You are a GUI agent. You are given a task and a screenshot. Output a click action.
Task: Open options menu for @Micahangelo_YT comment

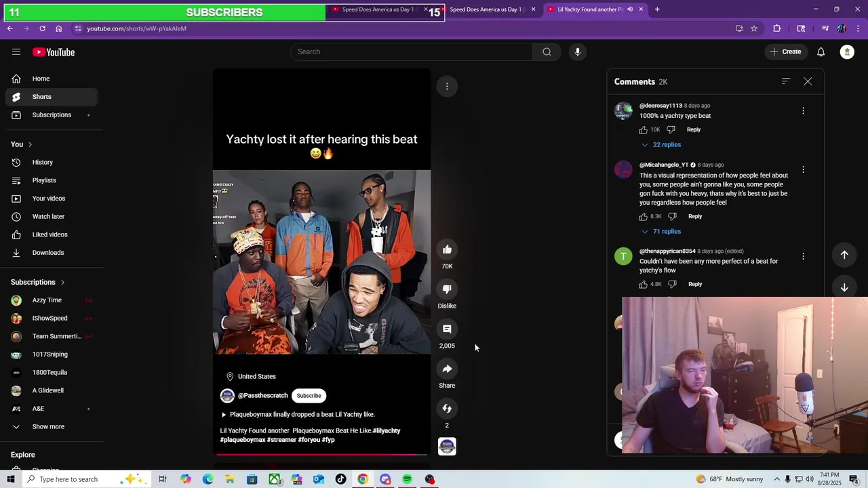(804, 169)
